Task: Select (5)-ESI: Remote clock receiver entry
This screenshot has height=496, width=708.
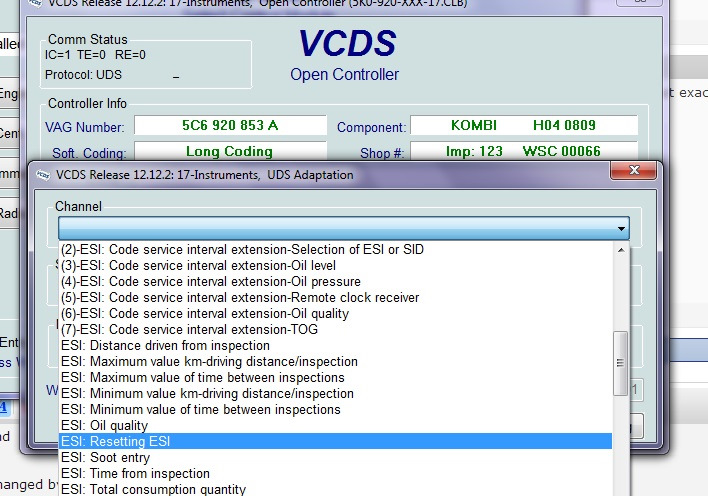Action: tap(335, 298)
